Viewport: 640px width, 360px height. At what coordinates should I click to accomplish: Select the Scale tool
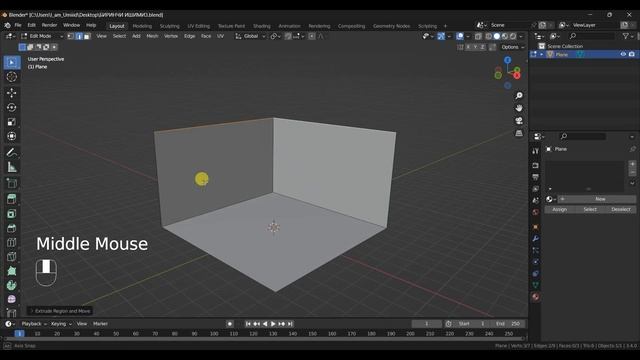coord(11,122)
